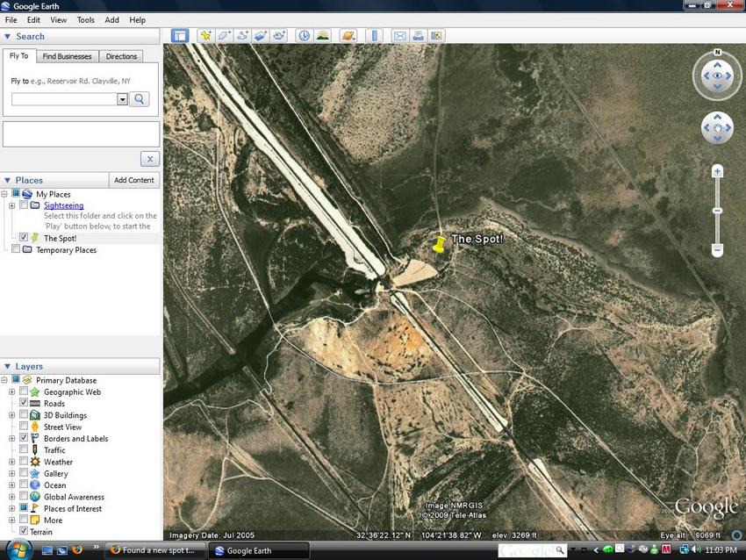Toggle the sunlight toolbar icon
The image size is (746, 560).
[322, 36]
